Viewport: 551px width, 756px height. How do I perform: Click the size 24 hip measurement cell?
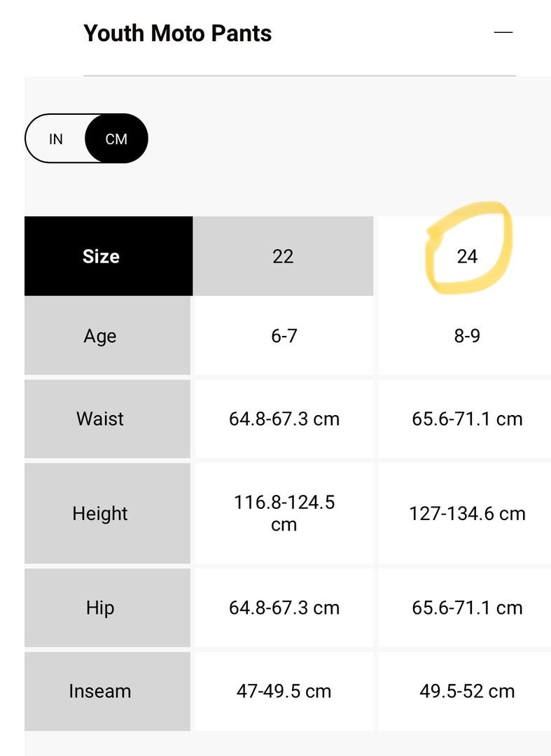click(467, 608)
